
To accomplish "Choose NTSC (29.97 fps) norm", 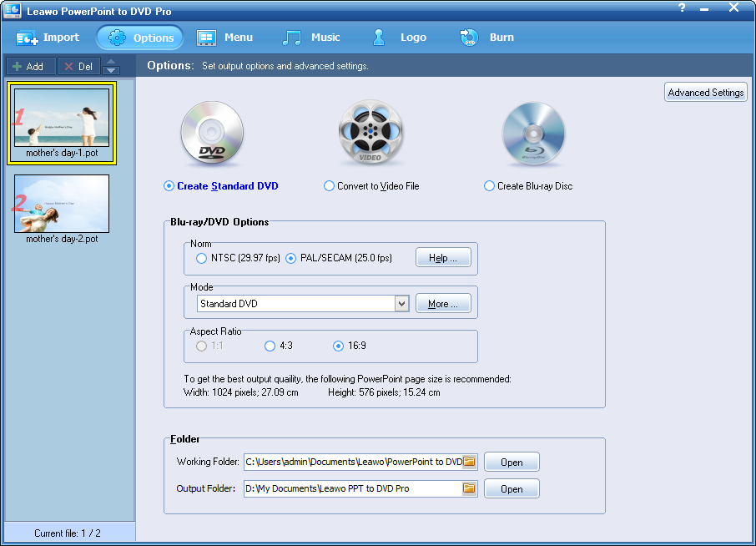I will point(238,258).
